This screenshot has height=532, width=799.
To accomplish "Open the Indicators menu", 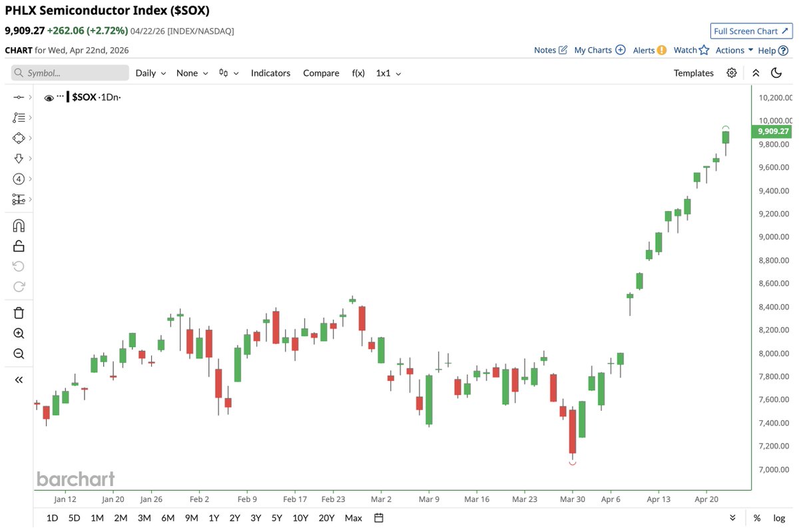I will 270,73.
